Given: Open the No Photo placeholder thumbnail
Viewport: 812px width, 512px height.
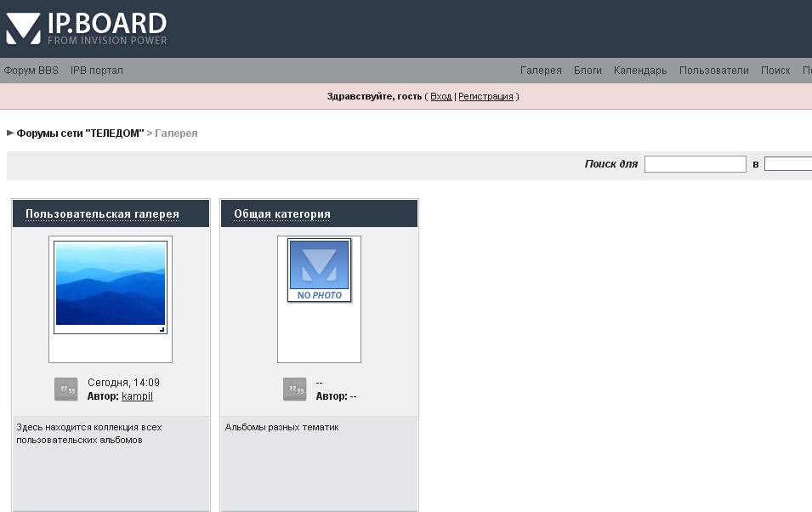Looking at the screenshot, I should point(319,270).
